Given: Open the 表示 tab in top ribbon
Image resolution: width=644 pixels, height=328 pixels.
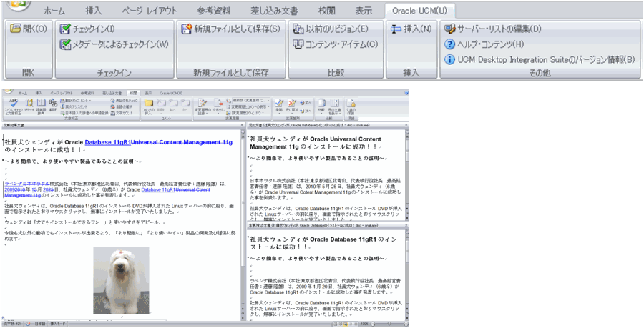Looking at the screenshot, I should (363, 11).
